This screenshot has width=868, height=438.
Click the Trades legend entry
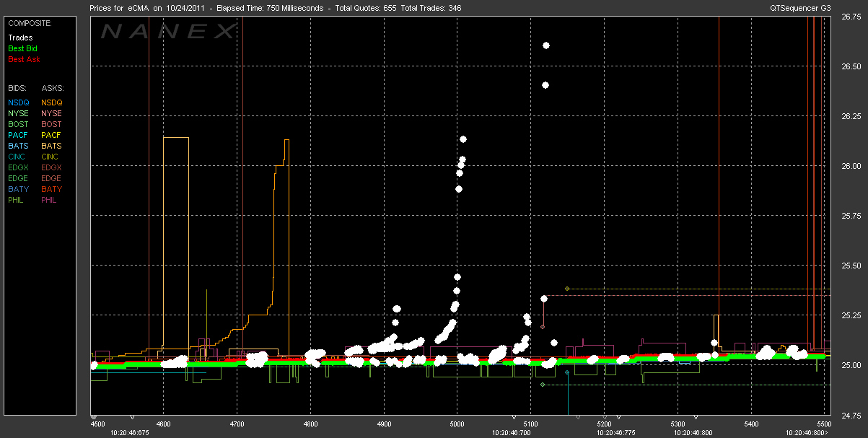pos(19,38)
